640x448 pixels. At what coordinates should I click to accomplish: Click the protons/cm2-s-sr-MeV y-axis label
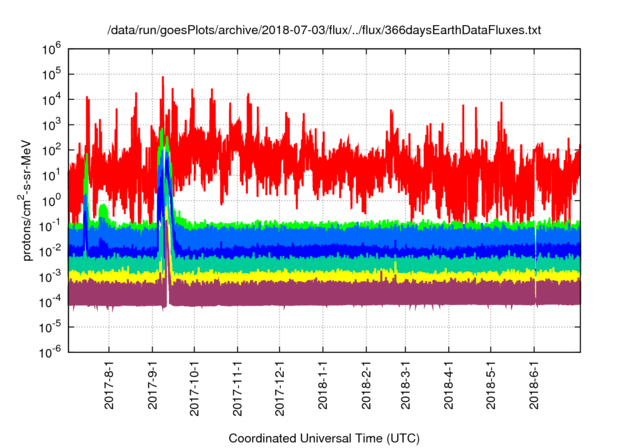point(26,200)
